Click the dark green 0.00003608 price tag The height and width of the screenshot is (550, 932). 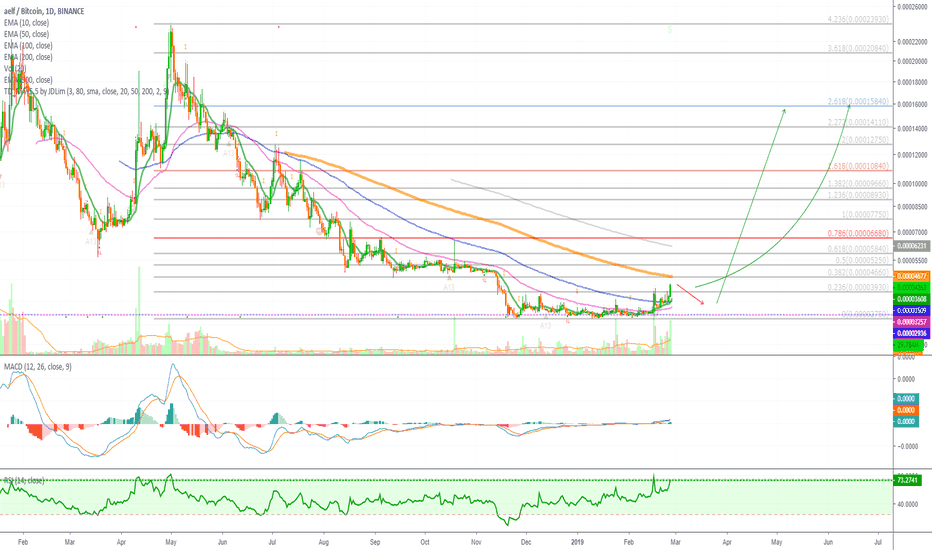(911, 299)
